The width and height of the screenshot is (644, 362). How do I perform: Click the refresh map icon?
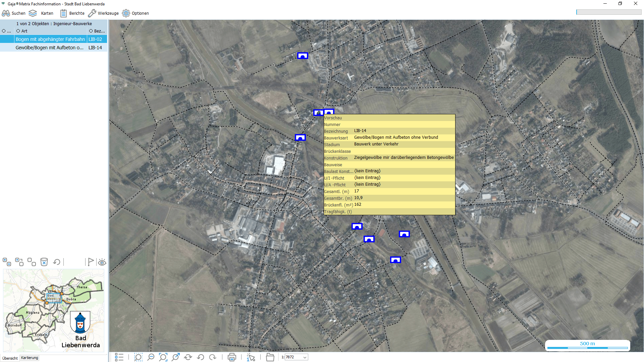188,357
